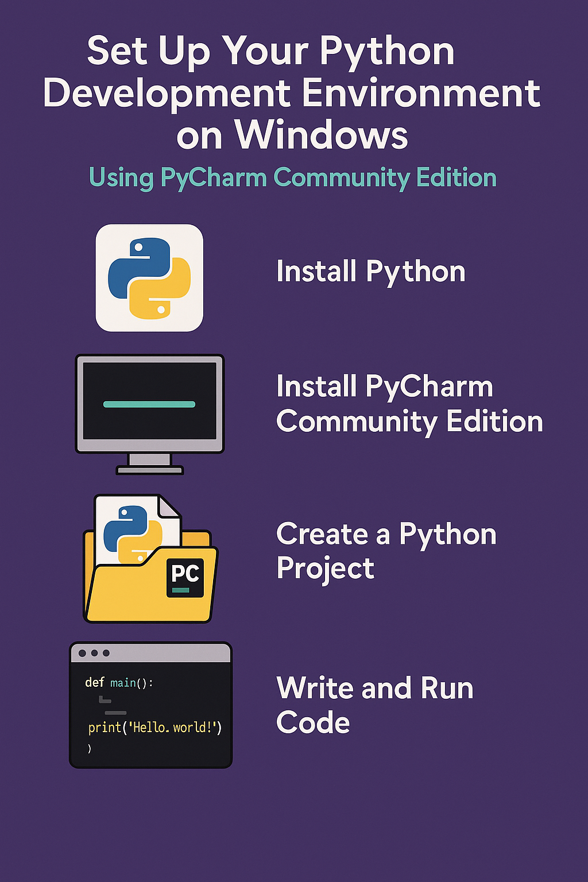Click the 'on Windows' title line

coord(292,136)
